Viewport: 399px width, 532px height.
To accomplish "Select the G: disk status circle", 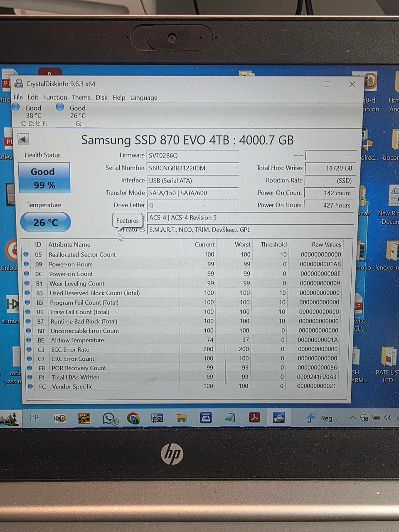I will click(60, 107).
